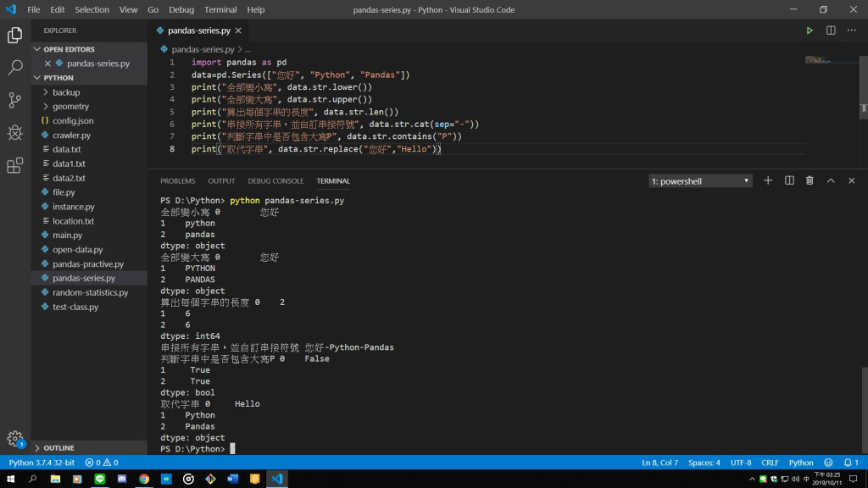Expand the backup folder
Image resolution: width=868 pixels, height=488 pixels.
click(x=88, y=92)
